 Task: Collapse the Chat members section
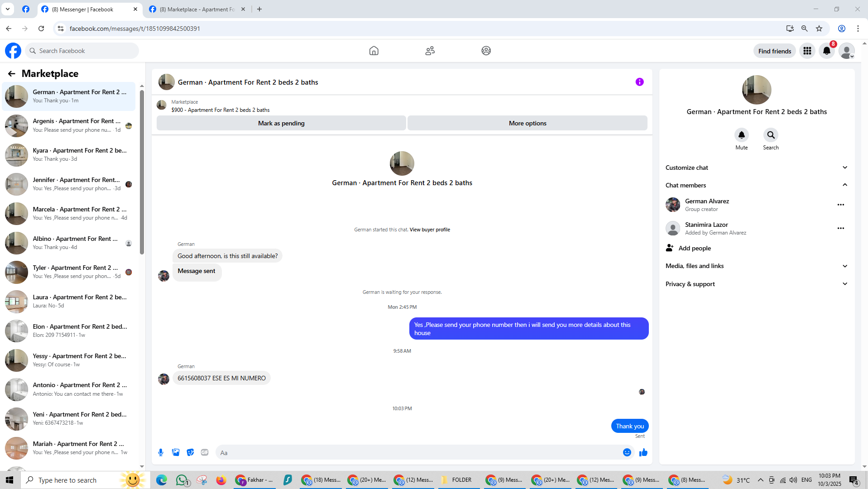756,185
